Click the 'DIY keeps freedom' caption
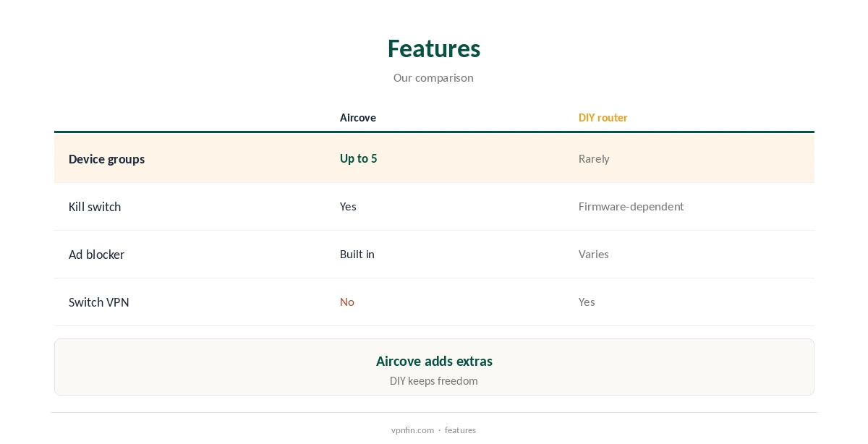This screenshot has height=444, width=868. pyautogui.click(x=434, y=381)
